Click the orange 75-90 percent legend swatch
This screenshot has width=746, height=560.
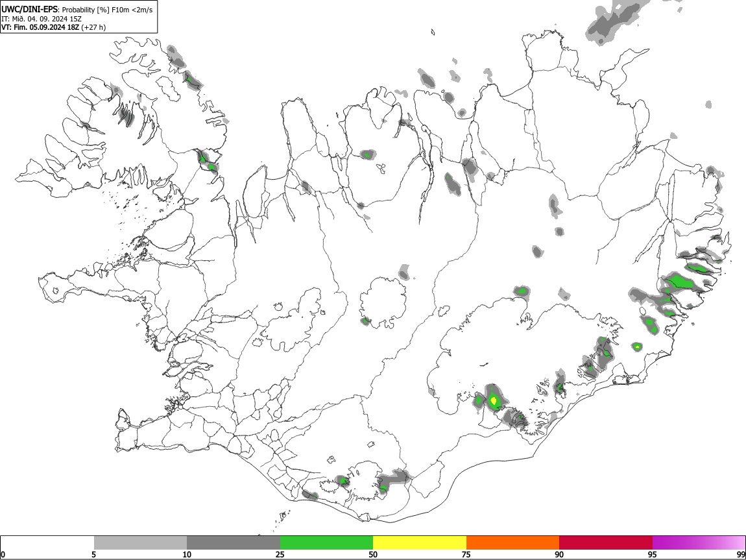coord(512,543)
